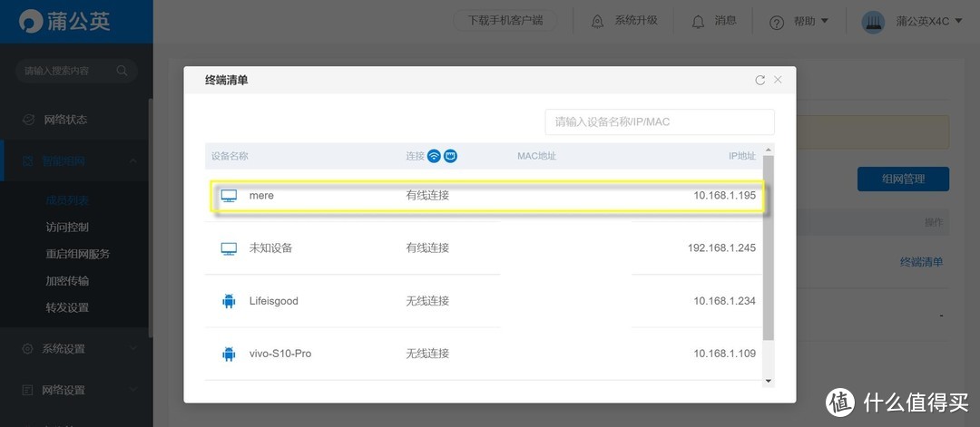Click the 网络设置 sidebar icon
The image size is (980, 427).
(x=27, y=390)
